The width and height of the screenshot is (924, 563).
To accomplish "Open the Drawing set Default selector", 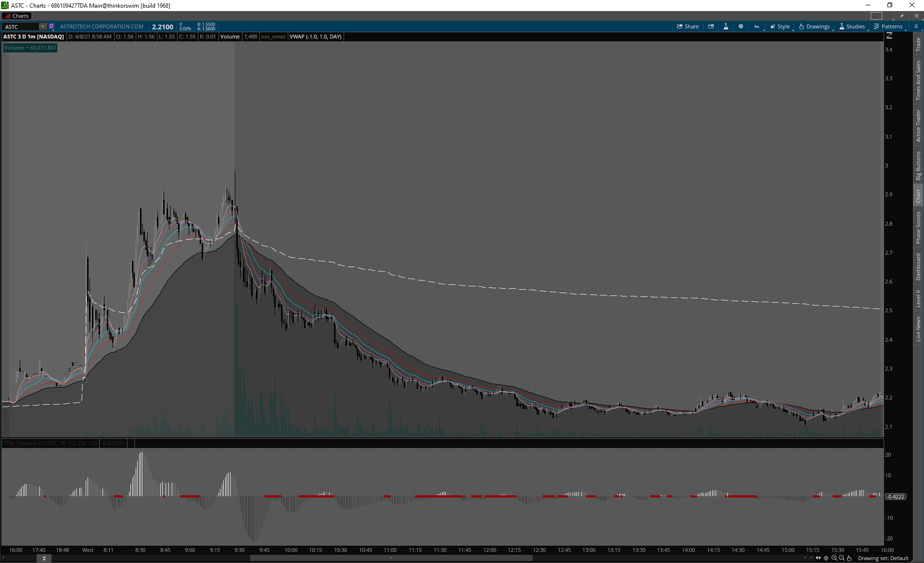I will coord(883,558).
